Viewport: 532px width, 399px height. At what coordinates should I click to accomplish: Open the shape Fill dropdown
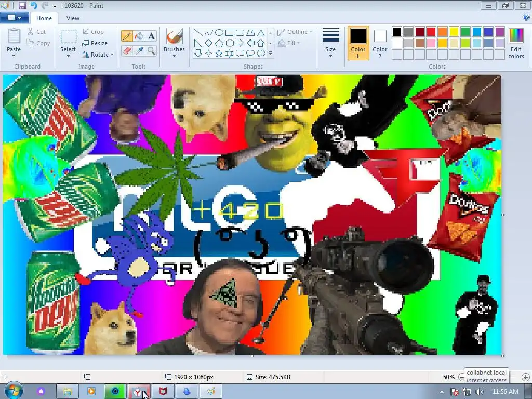pyautogui.click(x=289, y=43)
